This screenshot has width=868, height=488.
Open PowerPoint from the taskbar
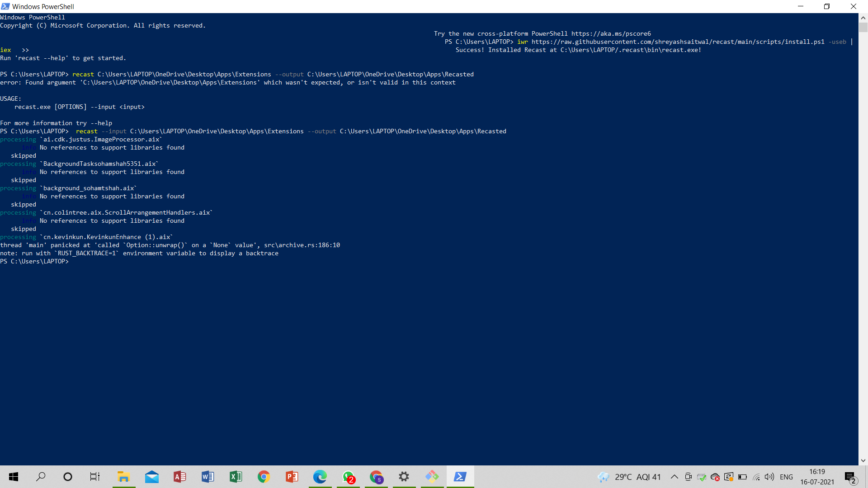[x=292, y=477]
